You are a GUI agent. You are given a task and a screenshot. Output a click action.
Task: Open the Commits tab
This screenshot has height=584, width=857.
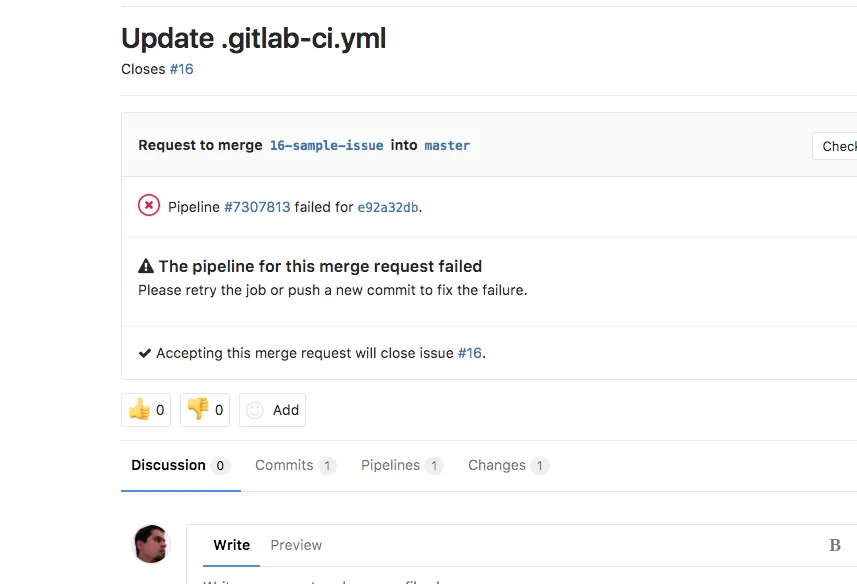[x=284, y=465]
